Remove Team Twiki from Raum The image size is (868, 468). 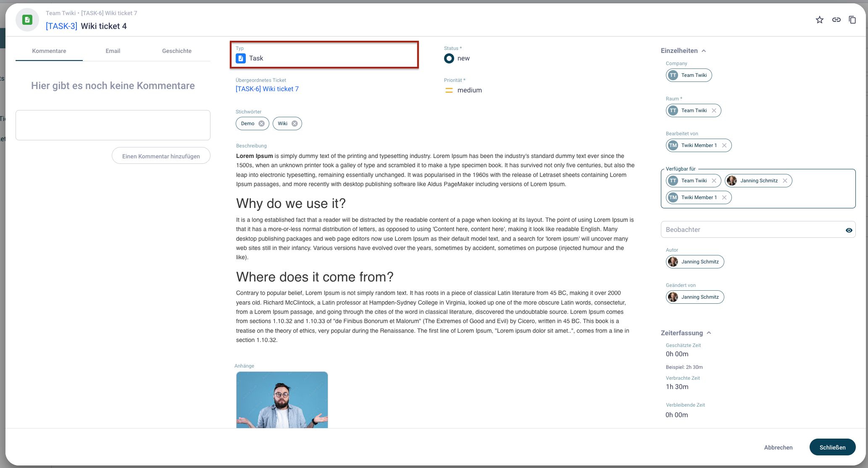714,110
